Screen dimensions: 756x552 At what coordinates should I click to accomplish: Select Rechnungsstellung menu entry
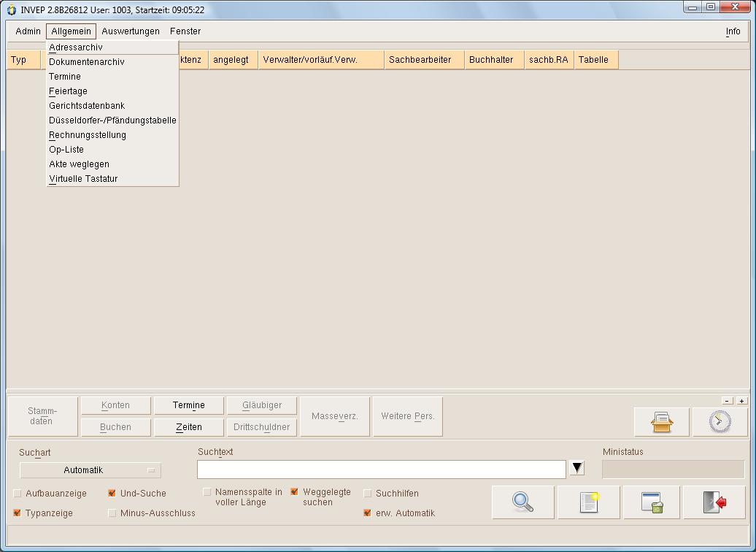[112, 134]
